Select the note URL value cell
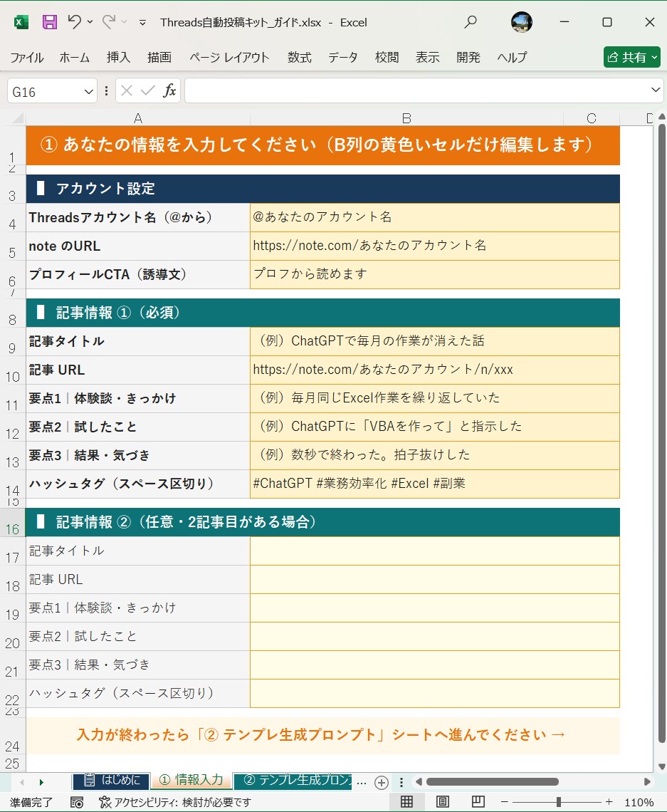 (435, 246)
